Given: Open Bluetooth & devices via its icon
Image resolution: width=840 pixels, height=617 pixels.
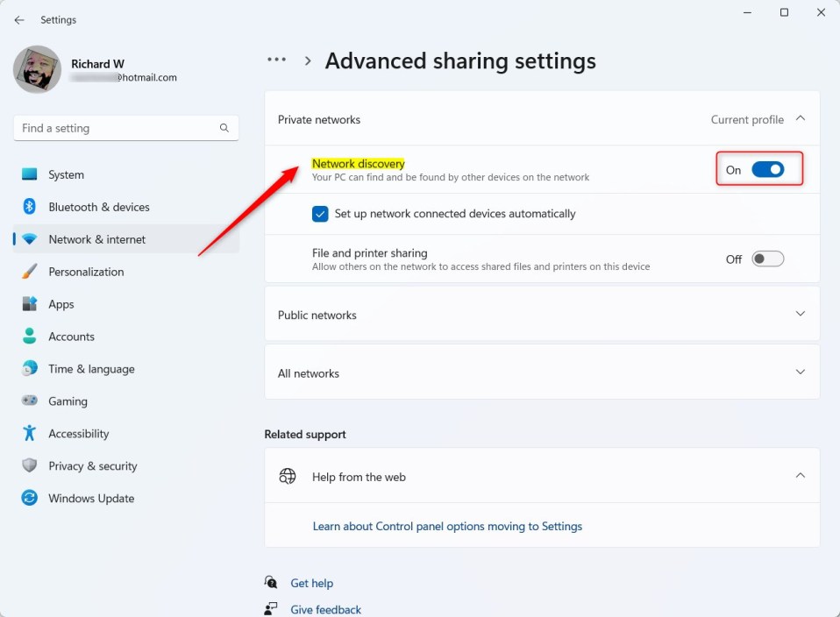Looking at the screenshot, I should coord(29,207).
